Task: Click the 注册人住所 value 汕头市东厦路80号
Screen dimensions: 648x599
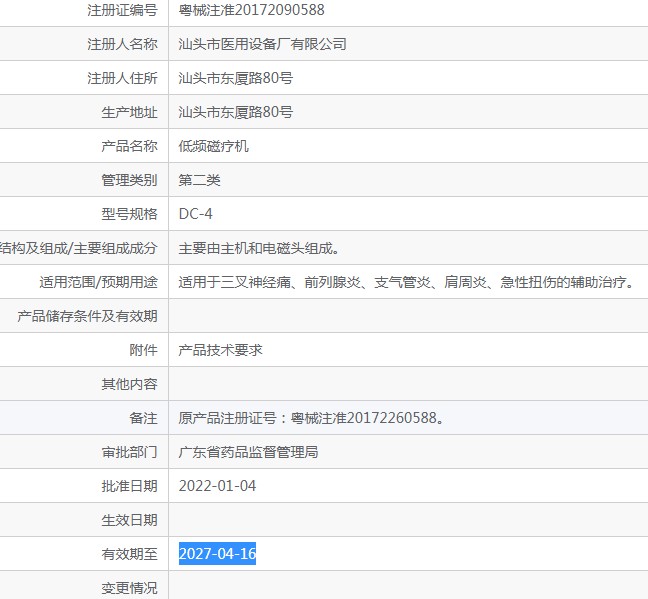Action: [x=236, y=78]
